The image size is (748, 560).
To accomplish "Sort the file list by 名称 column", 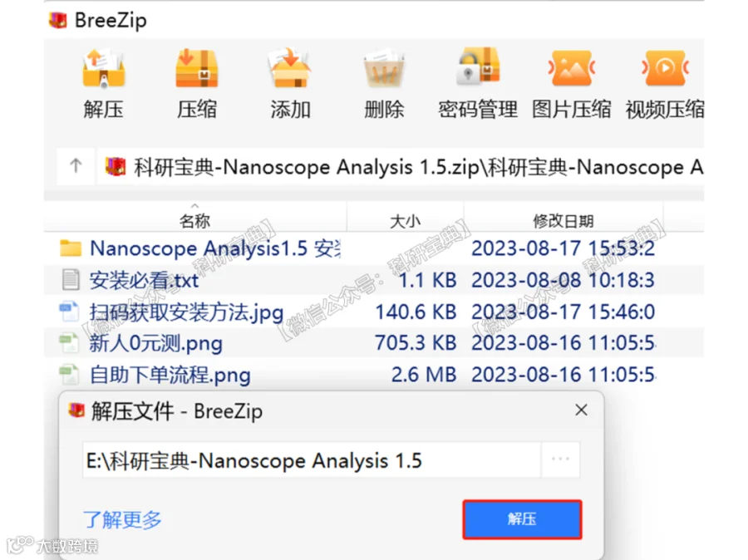I will pyautogui.click(x=194, y=221).
